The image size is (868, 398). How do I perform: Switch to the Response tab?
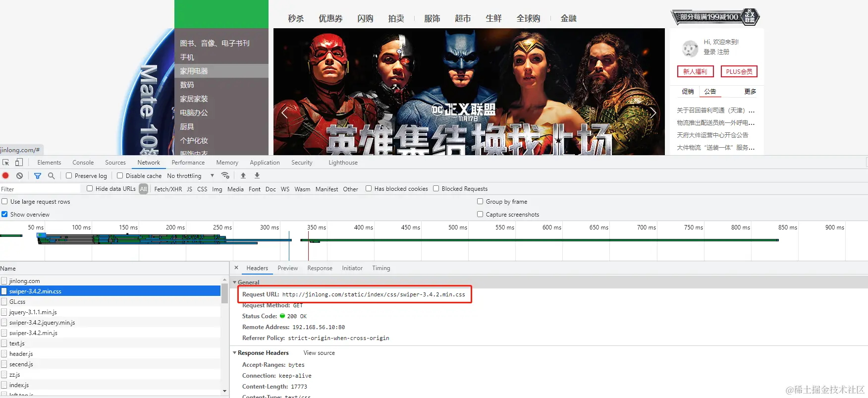pos(320,268)
